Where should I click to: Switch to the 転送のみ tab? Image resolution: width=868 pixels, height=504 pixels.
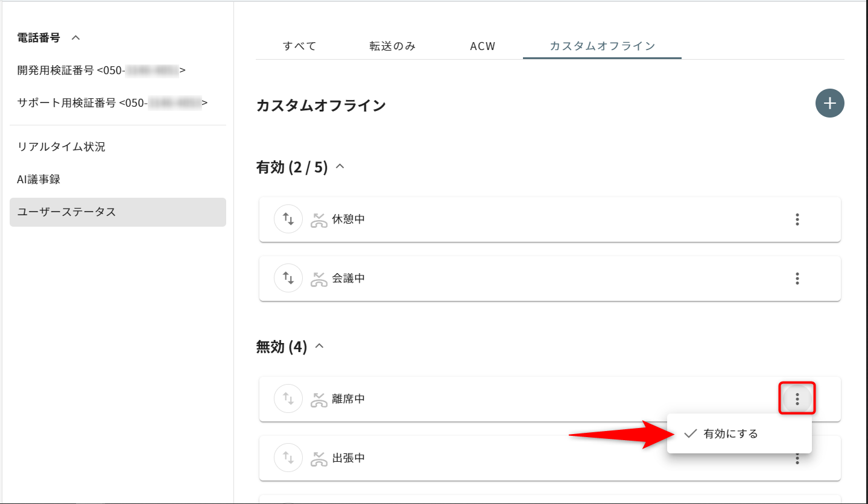(392, 46)
